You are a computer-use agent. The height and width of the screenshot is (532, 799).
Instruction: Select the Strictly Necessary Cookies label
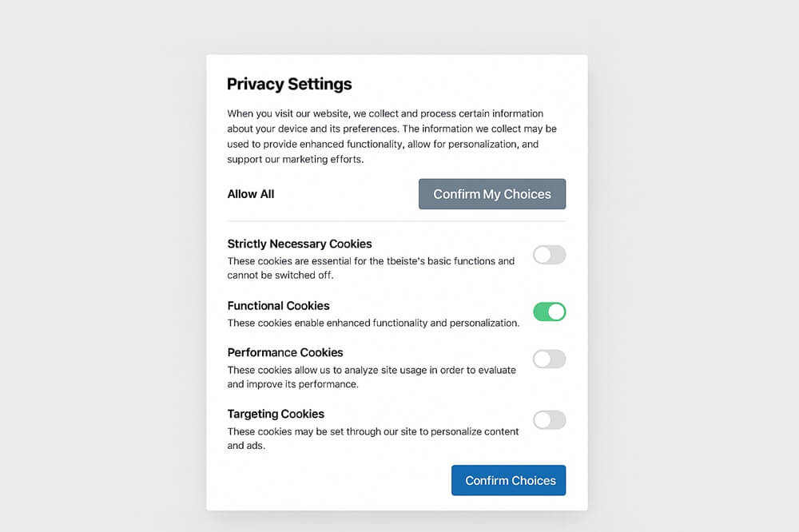(x=300, y=244)
